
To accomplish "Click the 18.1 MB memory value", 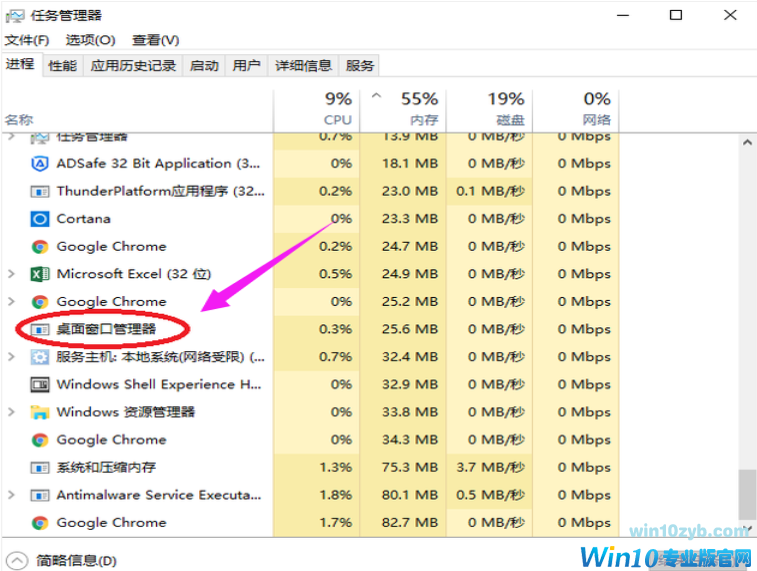I will (x=409, y=164).
